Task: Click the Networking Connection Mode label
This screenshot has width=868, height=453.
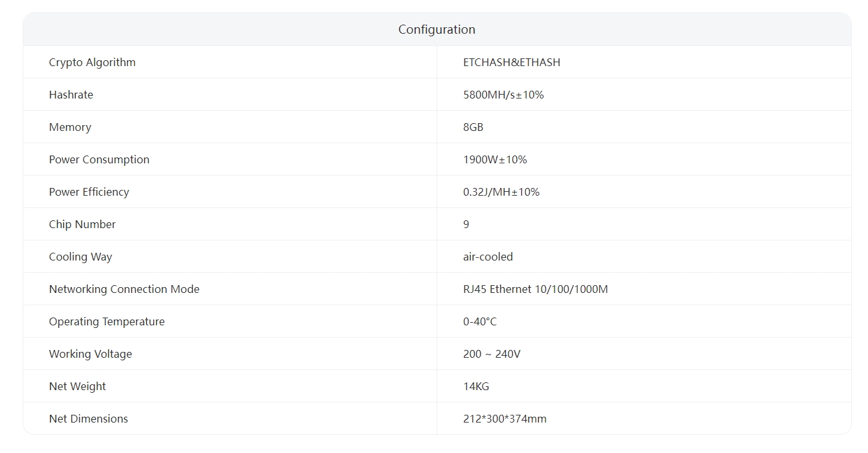Action: pos(124,289)
